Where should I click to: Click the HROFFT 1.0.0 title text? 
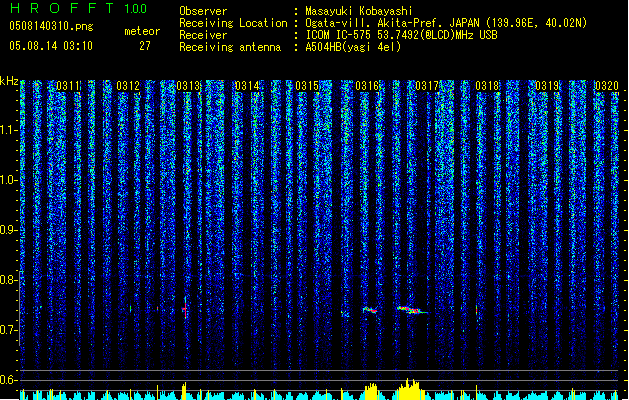[x=79, y=8]
